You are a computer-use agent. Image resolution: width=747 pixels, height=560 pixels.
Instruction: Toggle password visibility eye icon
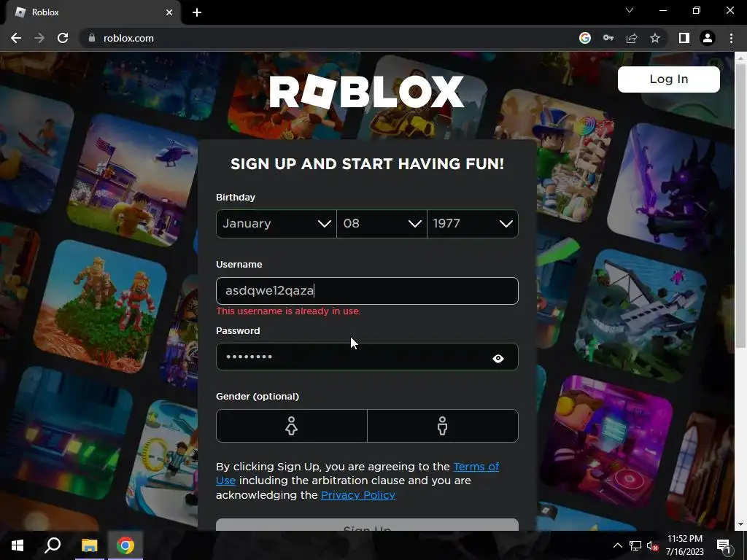[498, 358]
